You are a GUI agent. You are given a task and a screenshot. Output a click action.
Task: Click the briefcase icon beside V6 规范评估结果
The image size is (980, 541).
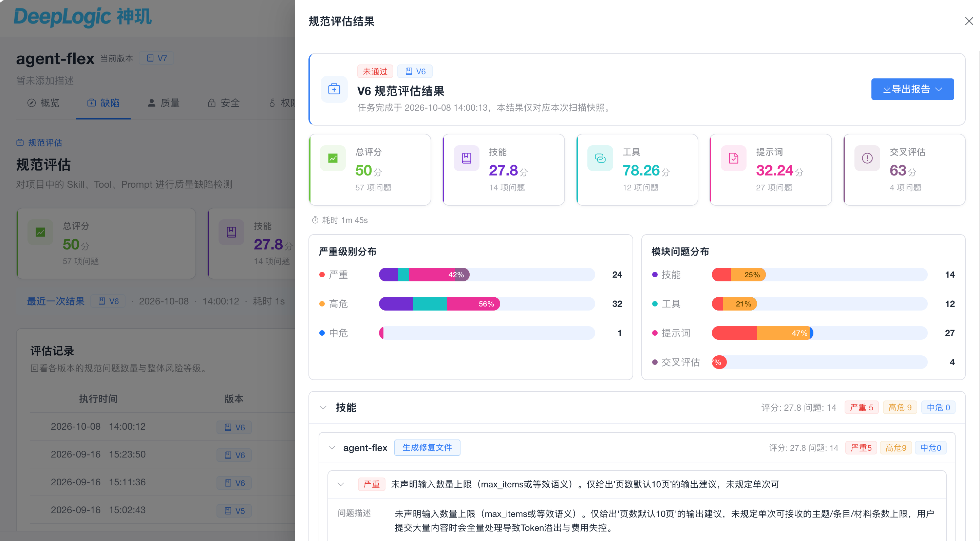(334, 89)
